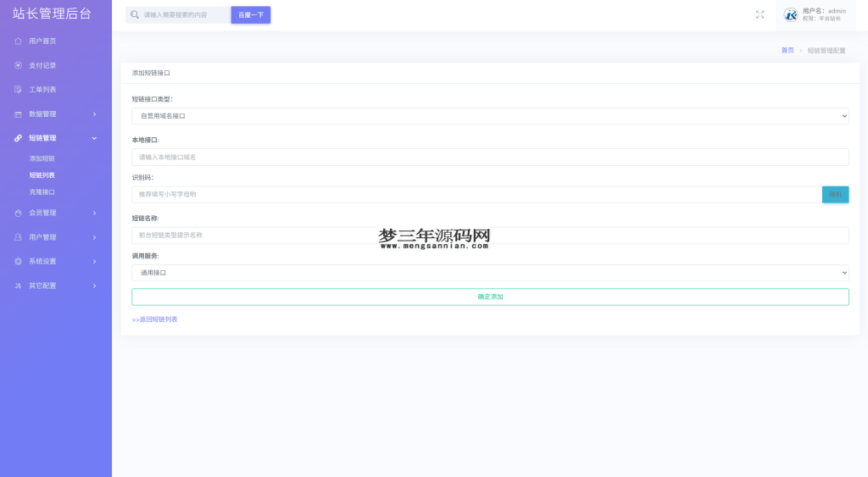868x477 pixels.
Task: Click the 工单列表 ticket icon
Action: tap(18, 89)
